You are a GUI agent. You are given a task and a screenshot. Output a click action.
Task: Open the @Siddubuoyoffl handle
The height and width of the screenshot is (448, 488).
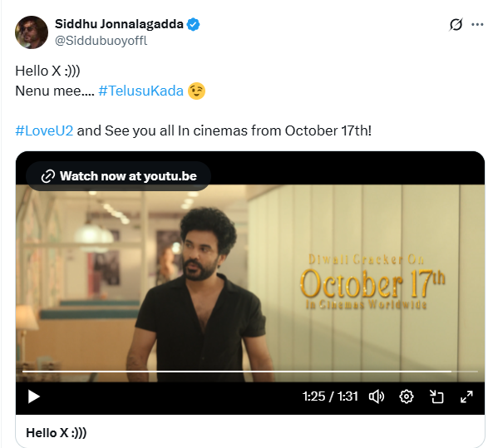pos(101,41)
